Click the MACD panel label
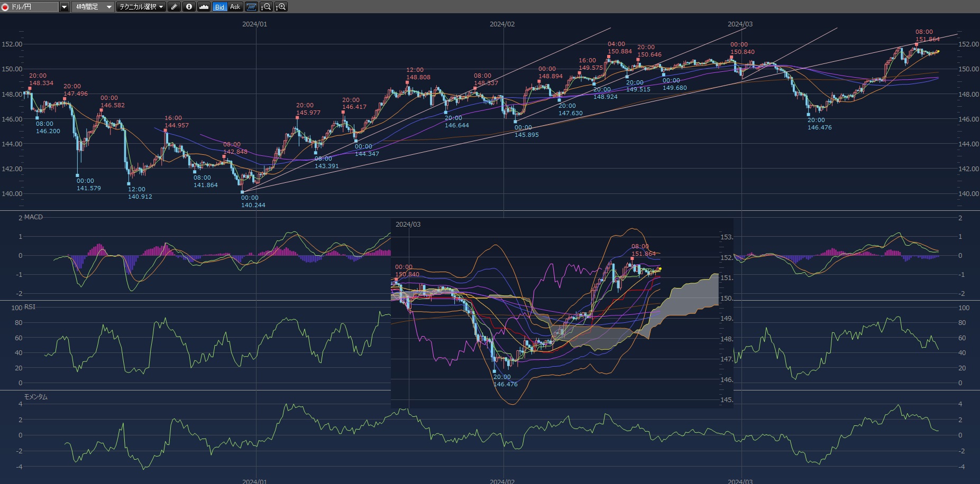The width and height of the screenshot is (980, 484). point(33,217)
